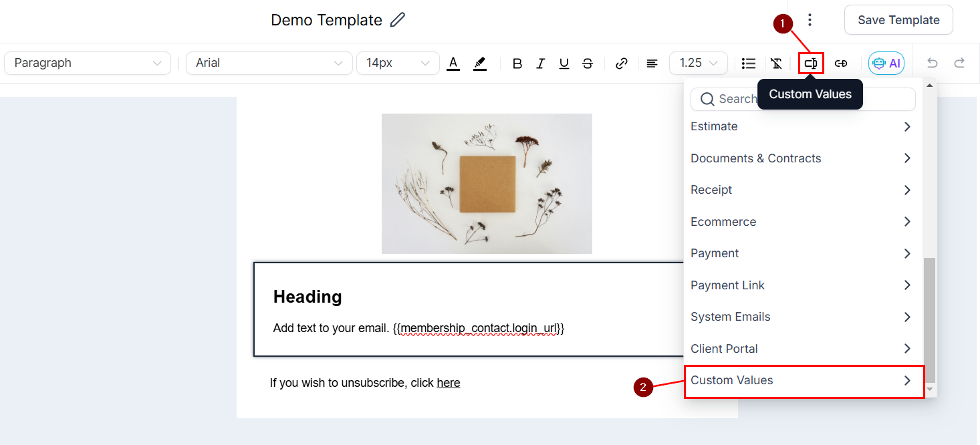Click the unsubscribe 'here' link
Screen dimensions: 980x445
tap(448, 383)
